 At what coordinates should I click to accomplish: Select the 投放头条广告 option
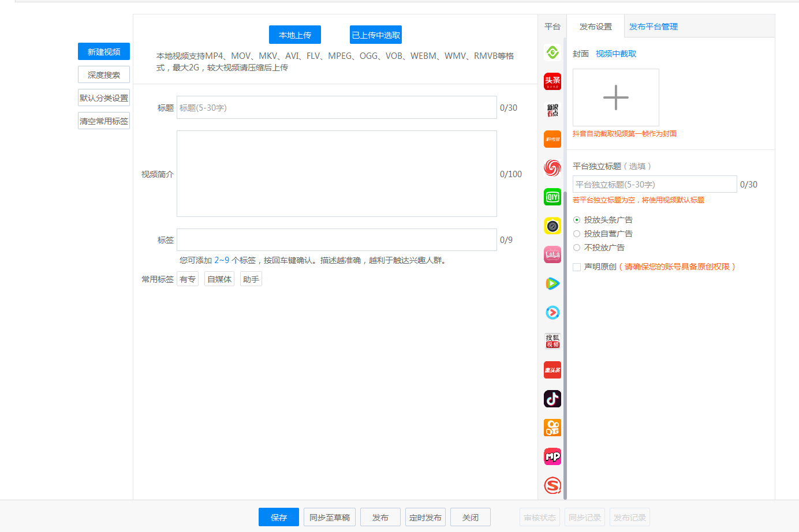click(576, 219)
